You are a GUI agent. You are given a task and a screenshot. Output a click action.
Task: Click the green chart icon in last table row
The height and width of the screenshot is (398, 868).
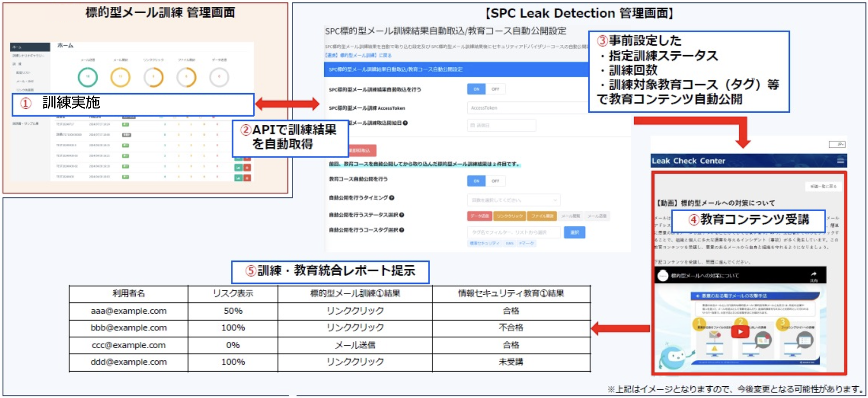tap(239, 178)
